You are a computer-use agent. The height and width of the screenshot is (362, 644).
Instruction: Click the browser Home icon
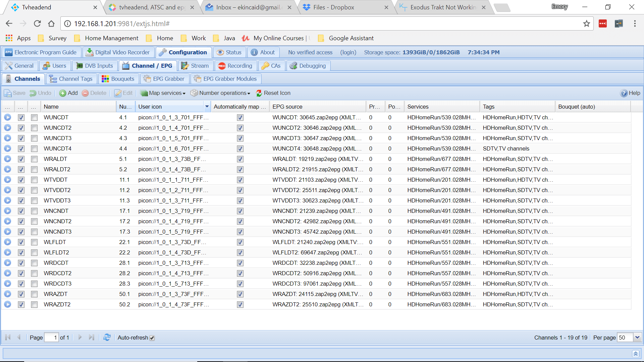coord(51,23)
